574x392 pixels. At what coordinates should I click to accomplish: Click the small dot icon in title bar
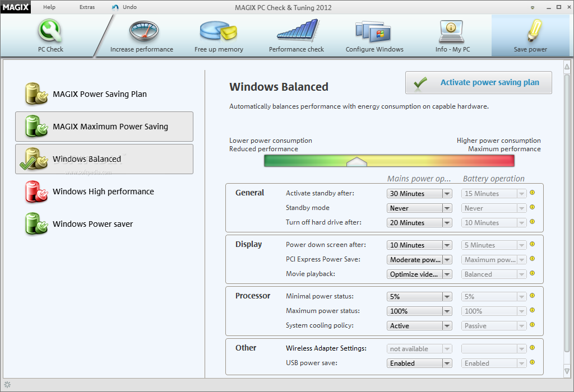click(x=533, y=7)
